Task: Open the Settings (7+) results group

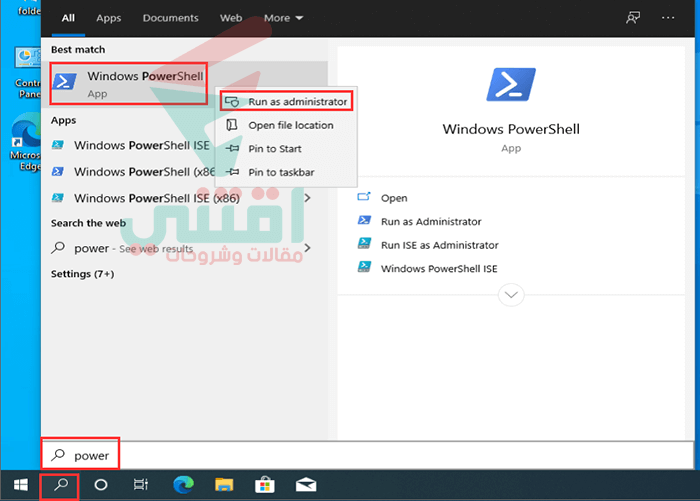Action: coord(83,274)
